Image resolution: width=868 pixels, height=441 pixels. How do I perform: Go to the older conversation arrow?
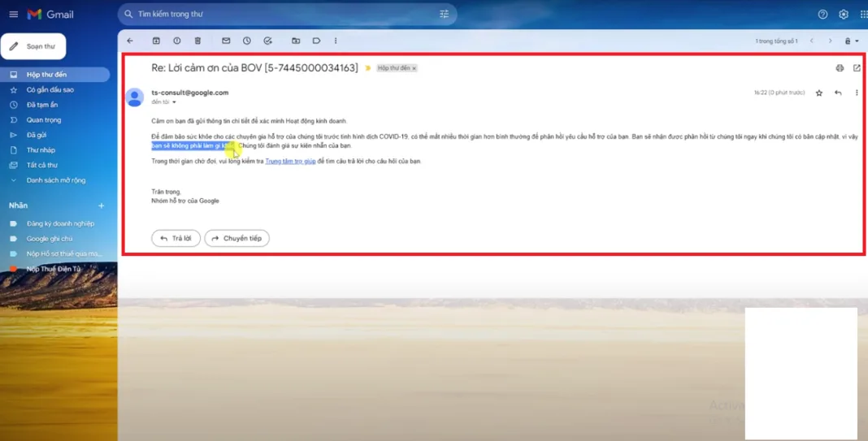830,41
